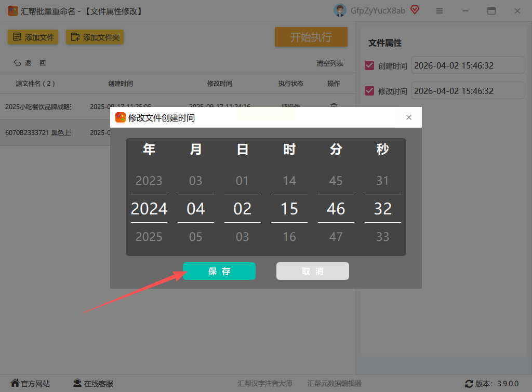532x392 pixels.
Task: Click the 创建时间 date input field
Action: pos(468,65)
